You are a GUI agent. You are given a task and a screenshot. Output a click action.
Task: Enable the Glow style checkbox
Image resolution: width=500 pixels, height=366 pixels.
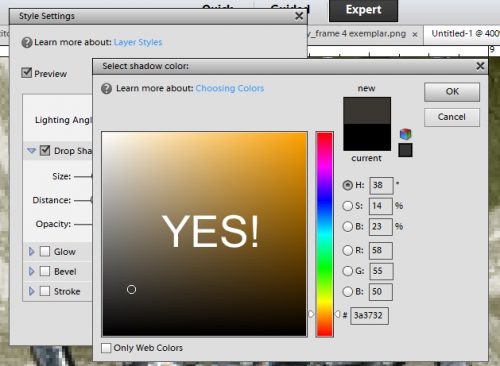pos(45,251)
